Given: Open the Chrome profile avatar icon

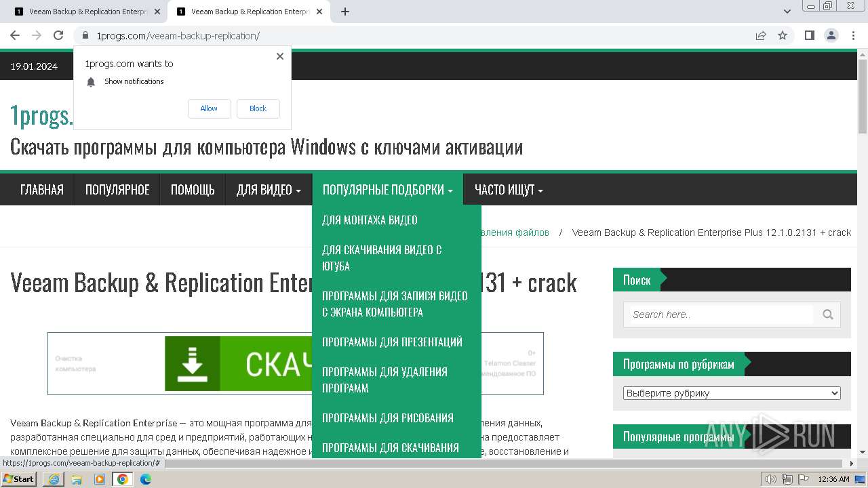Looking at the screenshot, I should pyautogui.click(x=831, y=35).
